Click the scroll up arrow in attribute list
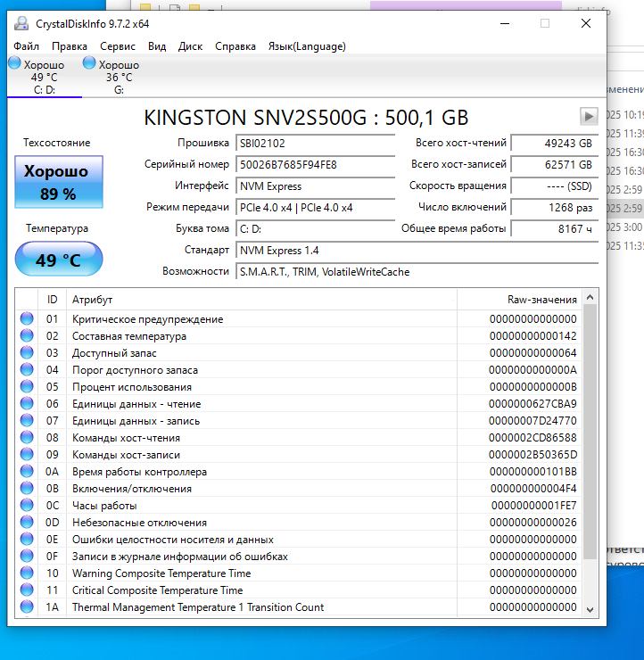The image size is (644, 660). pyautogui.click(x=589, y=297)
